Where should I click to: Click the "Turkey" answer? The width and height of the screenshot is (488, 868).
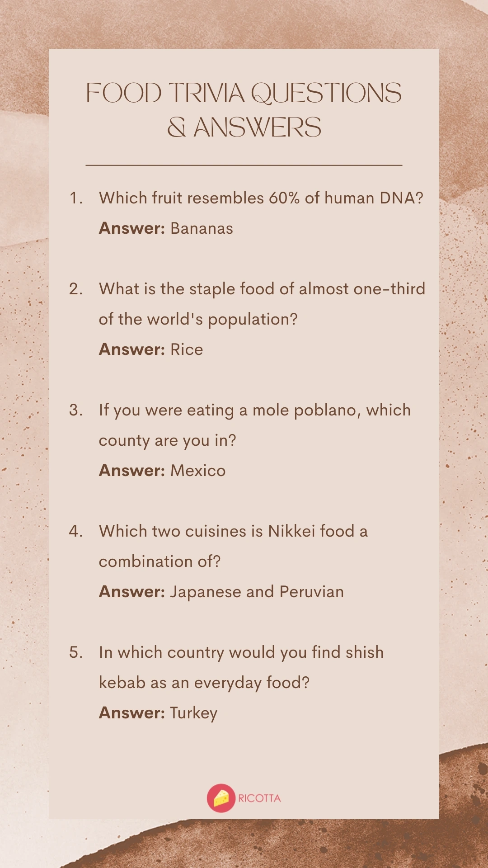(193, 713)
